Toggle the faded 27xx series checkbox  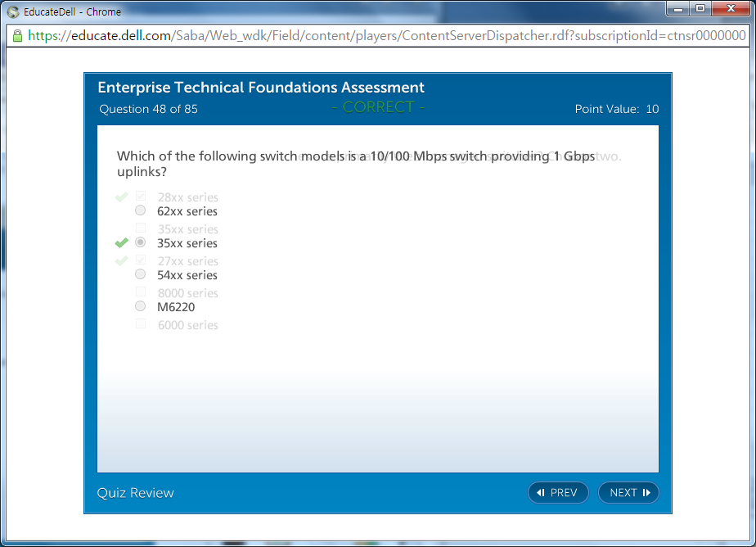(x=141, y=260)
